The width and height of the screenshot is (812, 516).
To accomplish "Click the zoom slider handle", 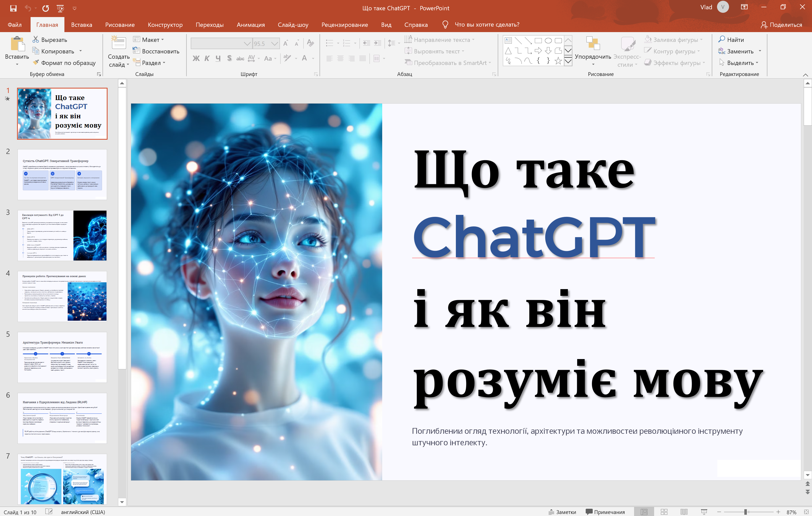I will point(746,512).
